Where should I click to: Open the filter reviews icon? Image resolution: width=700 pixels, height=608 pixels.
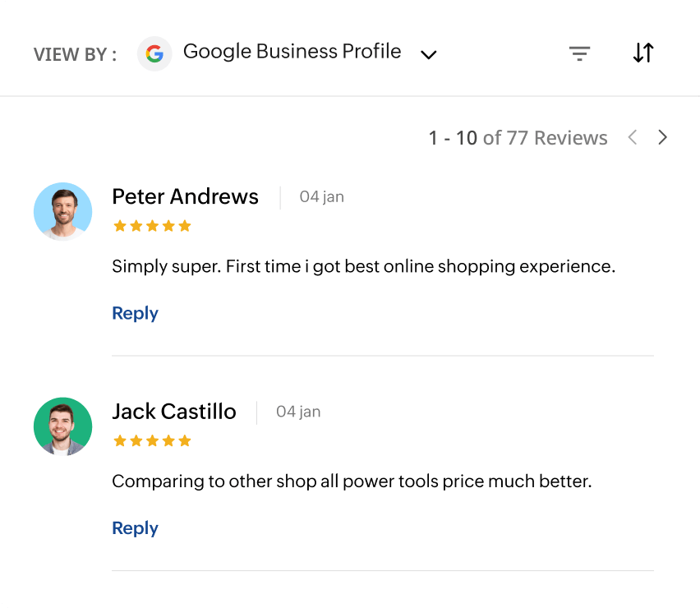pos(580,54)
